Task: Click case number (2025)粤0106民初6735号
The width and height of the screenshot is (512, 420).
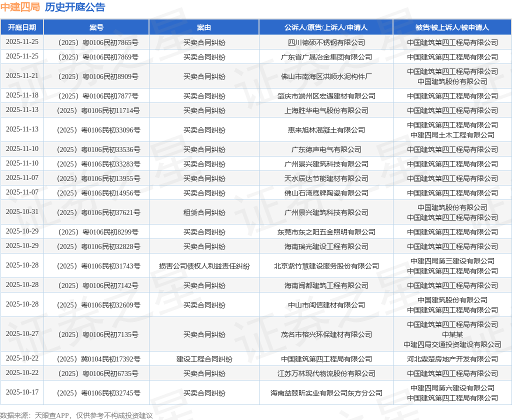Action: click(x=96, y=373)
